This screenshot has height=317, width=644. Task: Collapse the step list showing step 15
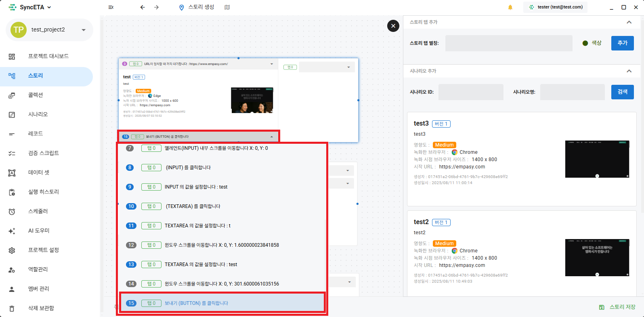point(271,137)
